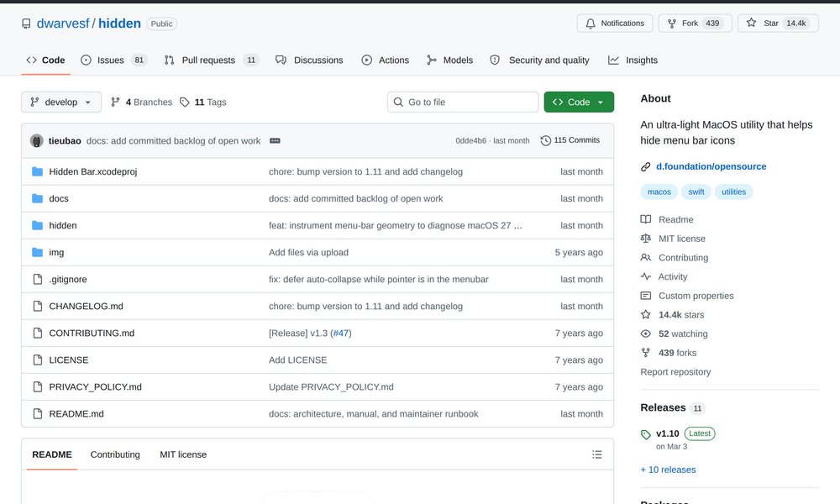The image size is (840, 504).
Task: Click the file icon beside .gitignore
Action: click(x=38, y=279)
